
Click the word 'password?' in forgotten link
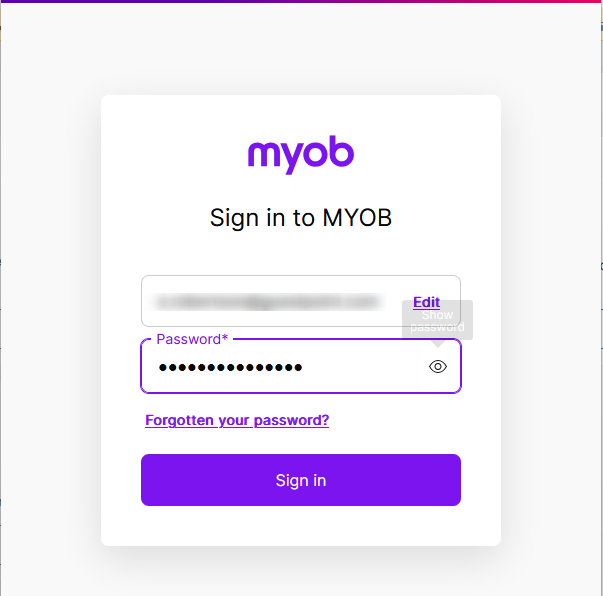click(291, 420)
